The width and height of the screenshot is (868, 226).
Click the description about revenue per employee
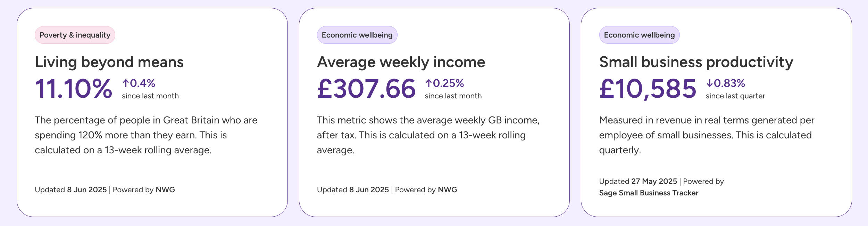707,135
